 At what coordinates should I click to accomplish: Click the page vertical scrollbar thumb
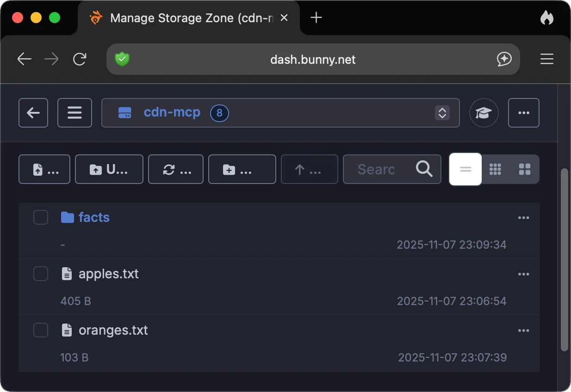coord(564,261)
